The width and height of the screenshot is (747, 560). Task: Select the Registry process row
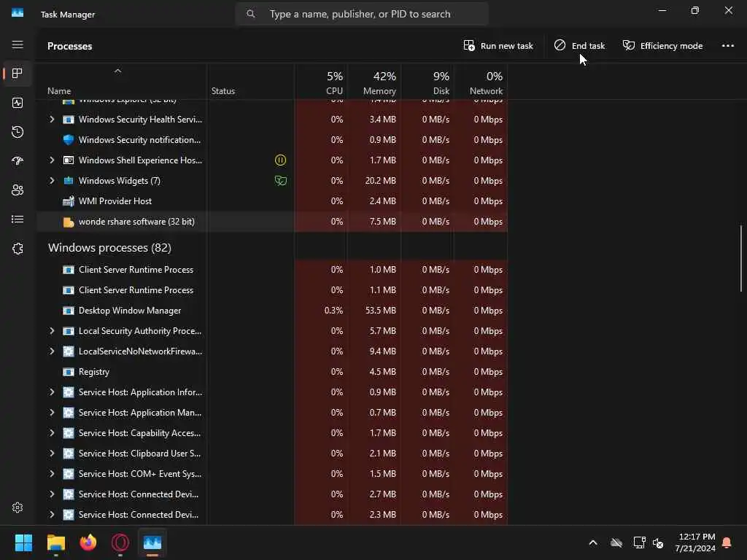click(272, 372)
